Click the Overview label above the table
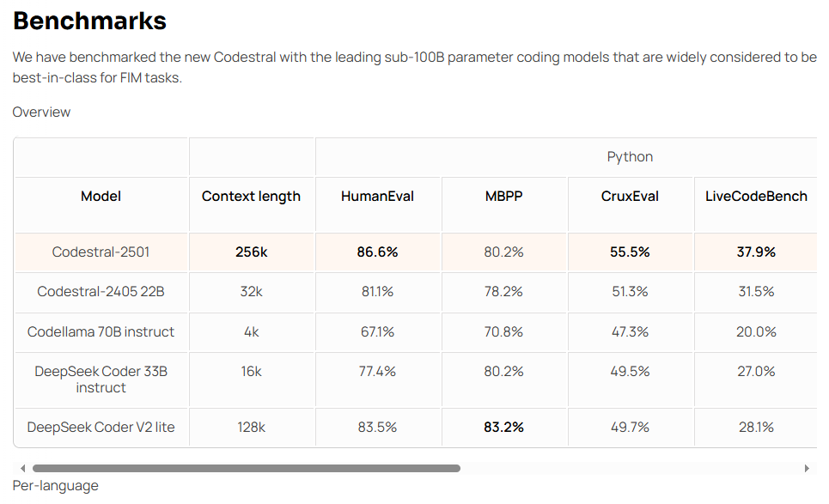 41,112
